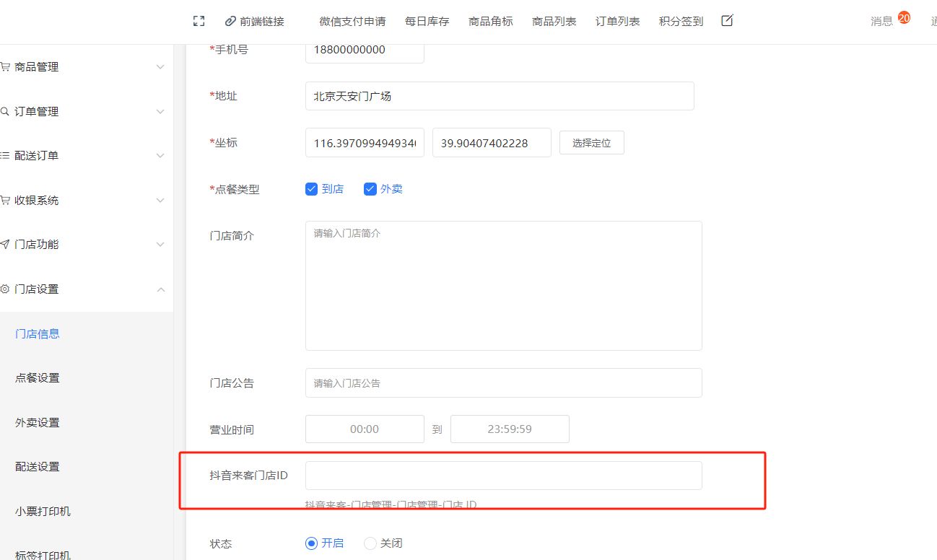Click the 抖音来客门店ID input field
This screenshot has height=560, width=937.
click(503, 476)
